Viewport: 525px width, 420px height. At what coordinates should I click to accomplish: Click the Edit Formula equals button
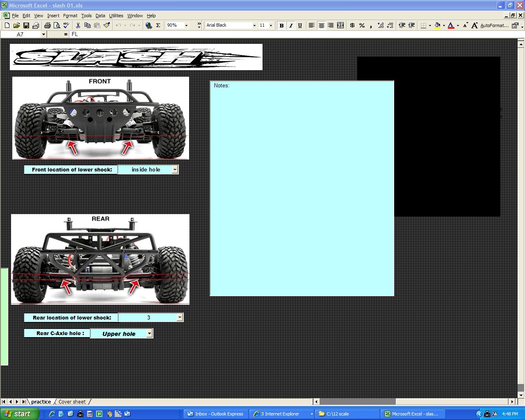[66, 34]
